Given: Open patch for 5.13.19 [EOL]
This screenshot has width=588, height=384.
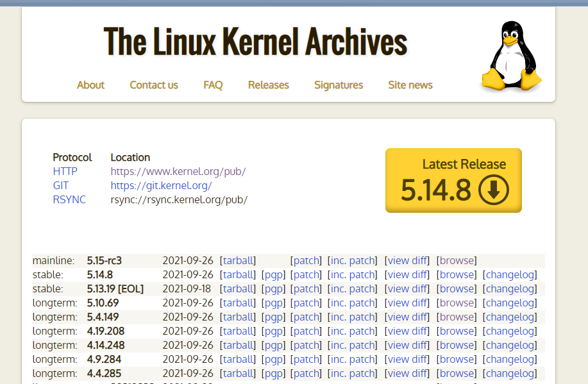Looking at the screenshot, I should pos(306,288).
